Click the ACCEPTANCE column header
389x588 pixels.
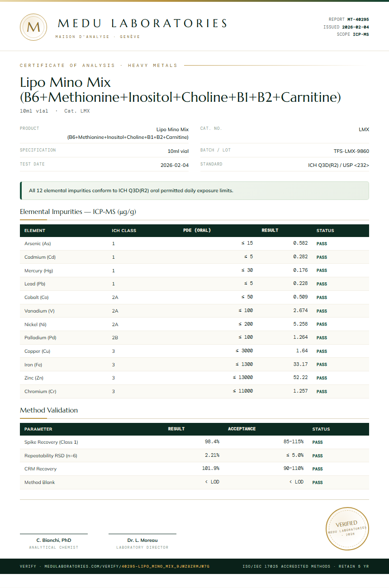tap(242, 429)
